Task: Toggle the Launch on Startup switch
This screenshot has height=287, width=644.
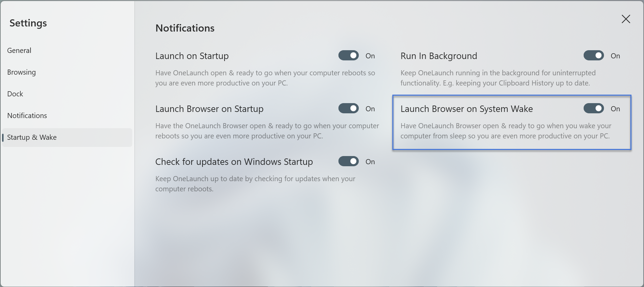Action: pos(348,55)
